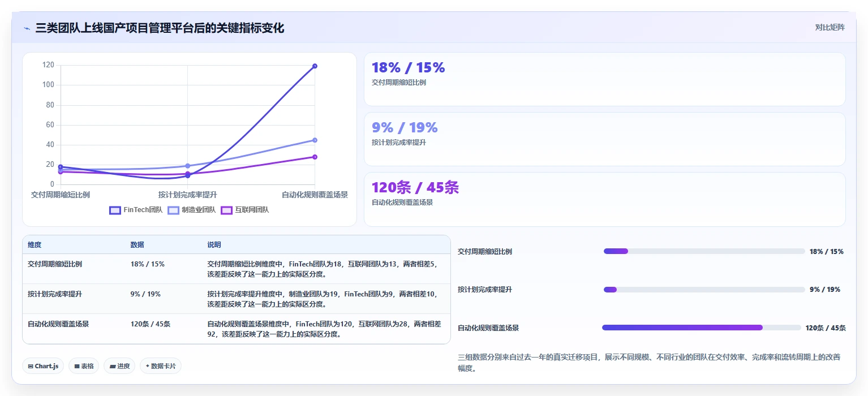This screenshot has height=396, width=868.
Task: Click the description mentioning 两者相差92
Action: (324, 329)
